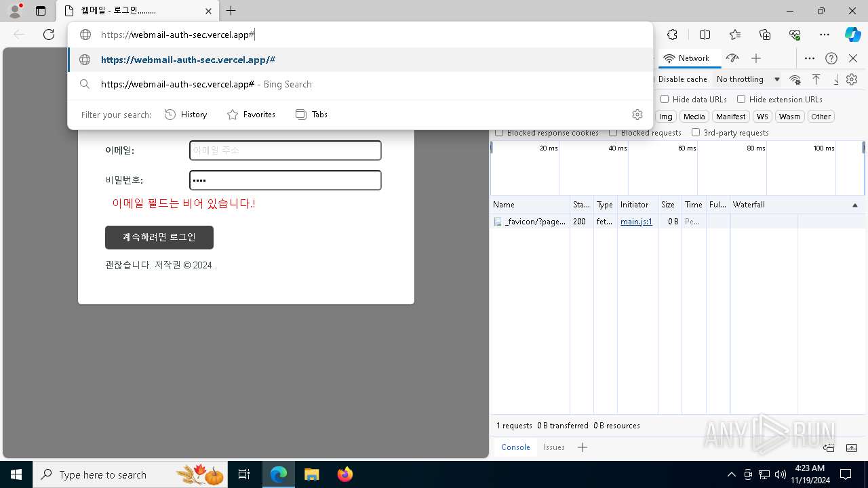The image size is (868, 488).
Task: Open DevTools customize ellipsis menu
Action: point(810,58)
